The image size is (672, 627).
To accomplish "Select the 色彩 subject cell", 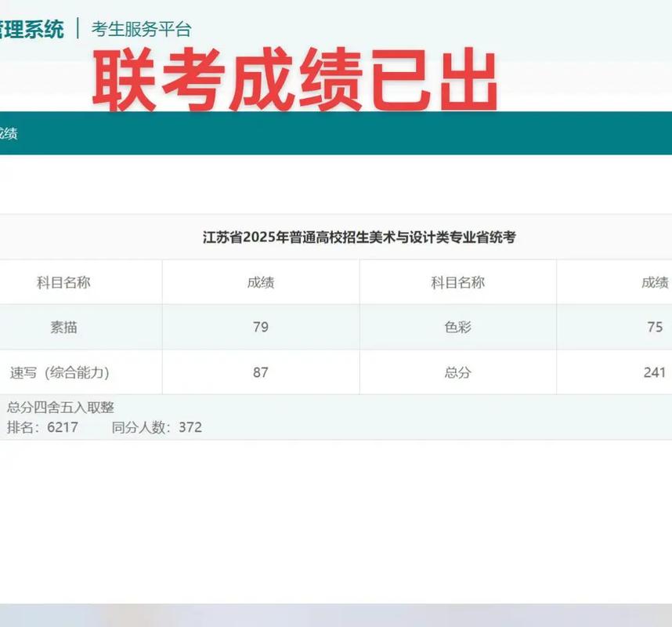I will pyautogui.click(x=458, y=328).
